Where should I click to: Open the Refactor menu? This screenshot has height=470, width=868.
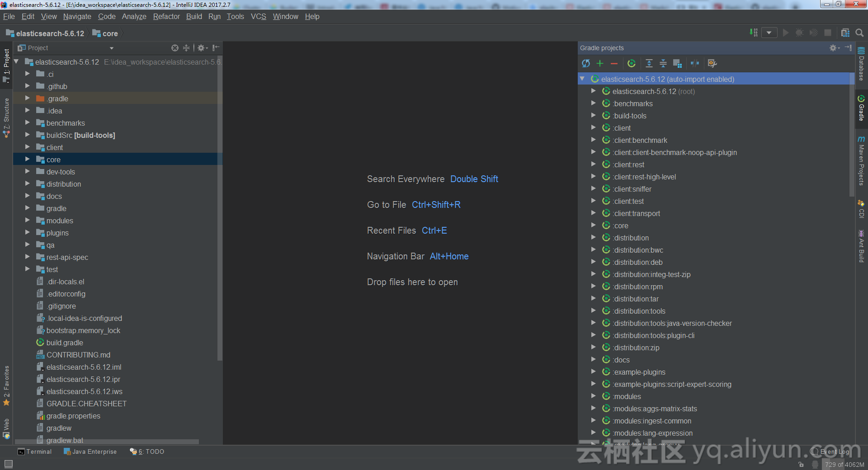166,16
